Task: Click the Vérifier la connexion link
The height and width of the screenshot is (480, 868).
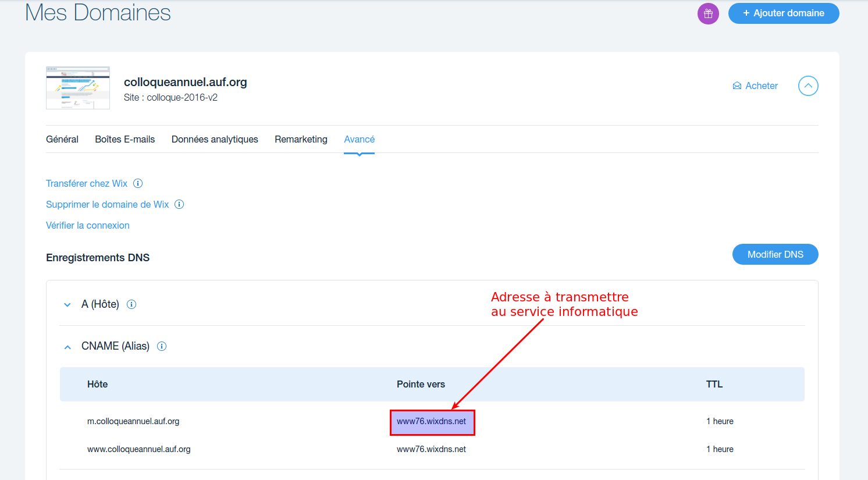Action: pyautogui.click(x=88, y=225)
